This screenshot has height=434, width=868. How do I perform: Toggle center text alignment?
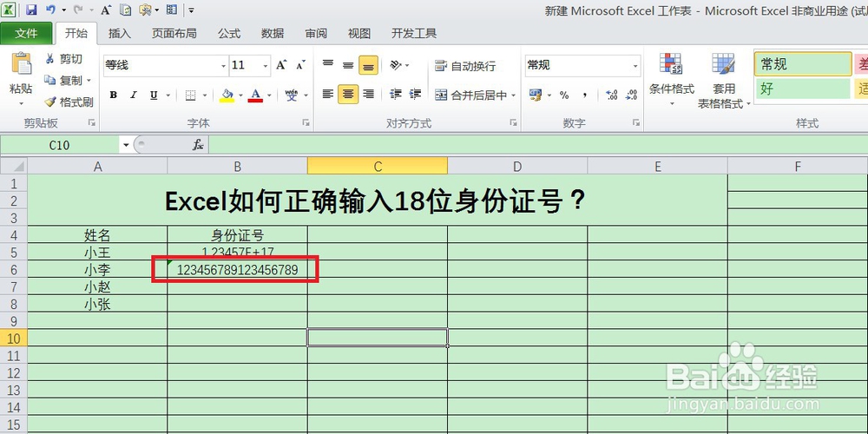(348, 95)
